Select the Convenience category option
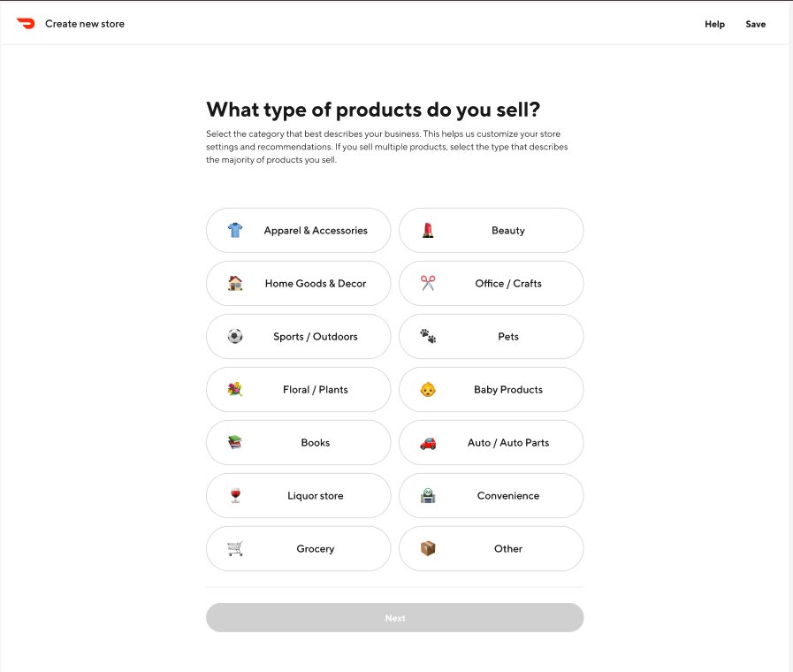 (492, 495)
